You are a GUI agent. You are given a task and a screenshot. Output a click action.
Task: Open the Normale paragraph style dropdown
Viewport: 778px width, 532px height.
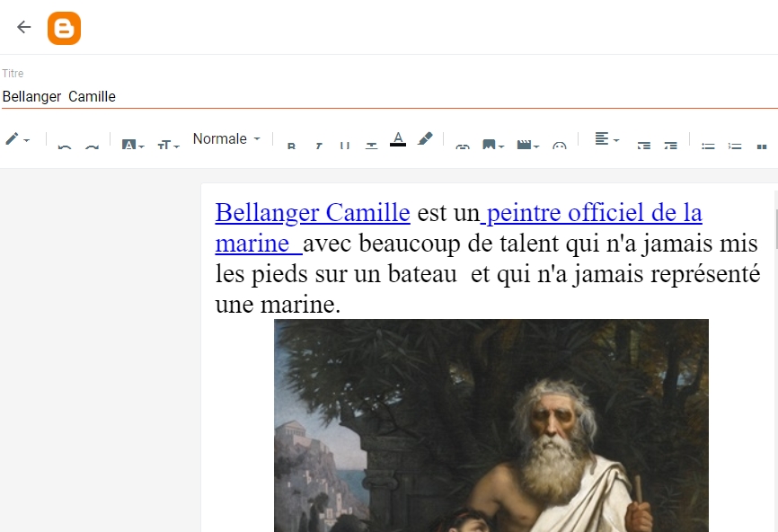(x=226, y=139)
